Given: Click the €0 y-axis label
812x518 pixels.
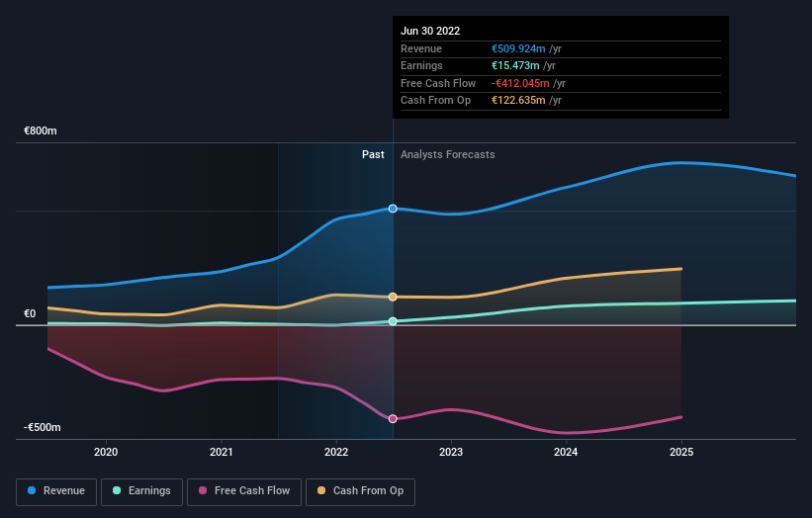Looking at the screenshot, I should pos(30,313).
